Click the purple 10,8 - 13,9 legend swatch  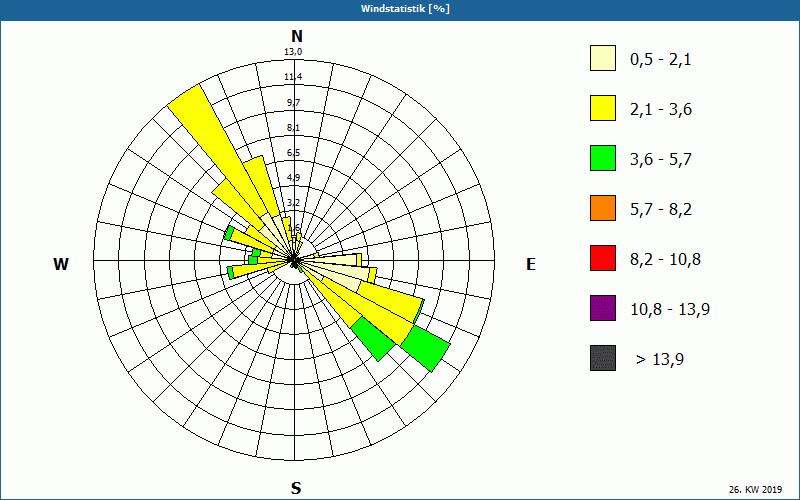(x=603, y=308)
